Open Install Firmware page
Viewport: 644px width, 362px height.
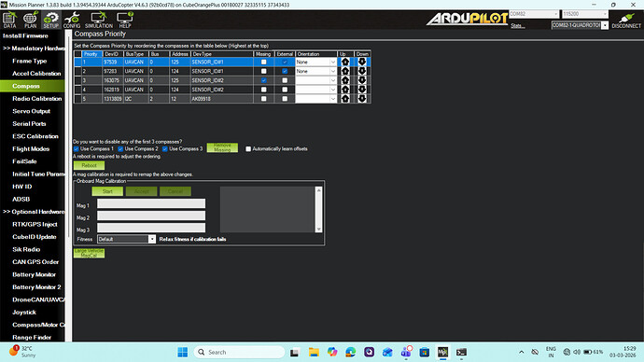[25, 35]
